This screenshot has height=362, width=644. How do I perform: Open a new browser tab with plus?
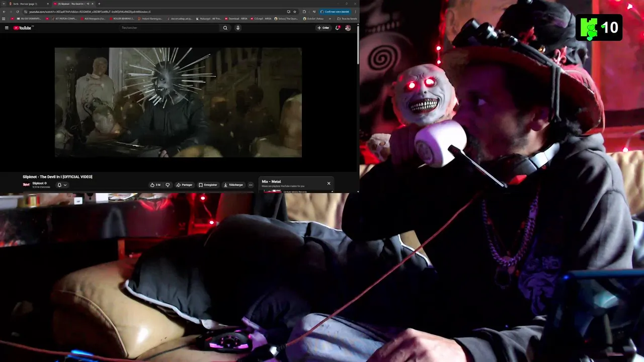(x=99, y=4)
